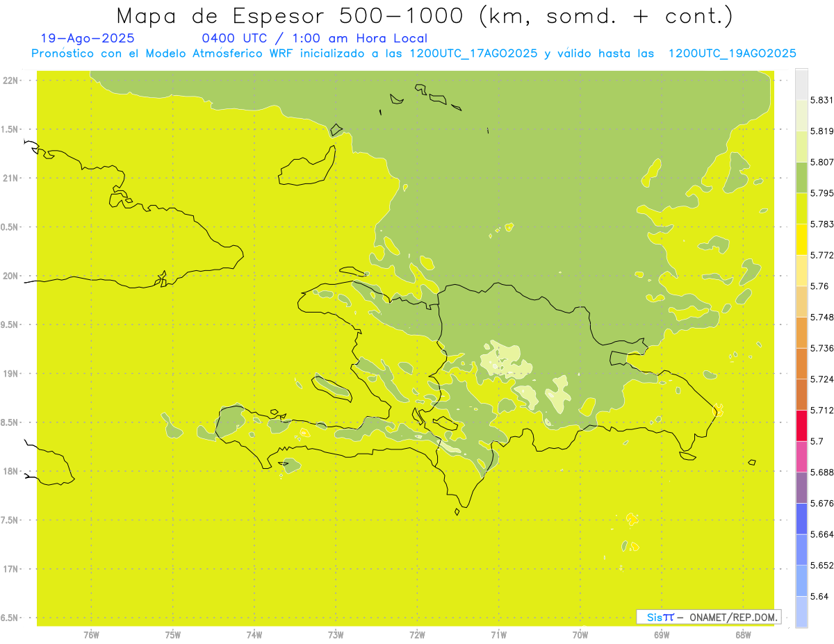Click the '74W' longitude label
This screenshot has height=644, width=834.
pos(254,635)
